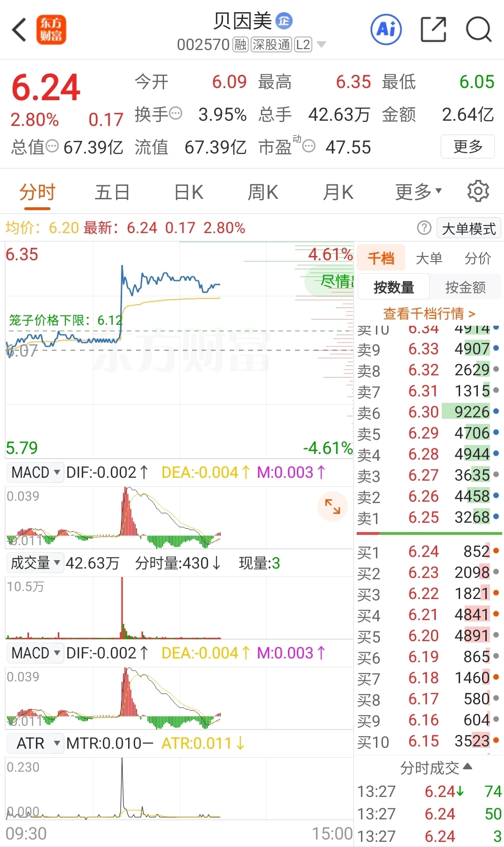Open the 成交量 indicator dropdown
504x847 pixels.
tap(36, 562)
